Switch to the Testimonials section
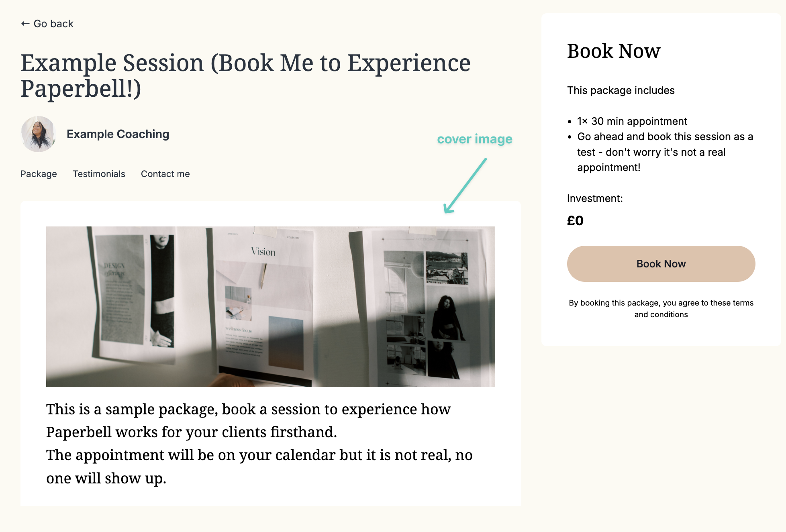 (x=99, y=174)
